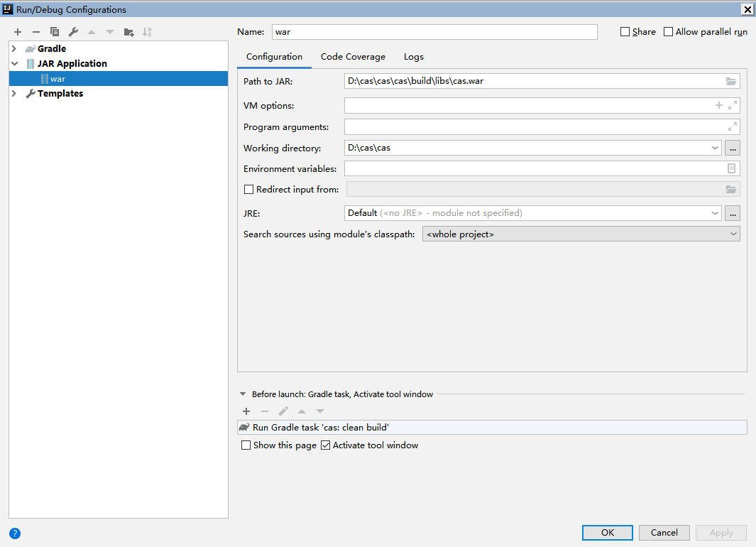Add a new before-launch task

(x=246, y=411)
